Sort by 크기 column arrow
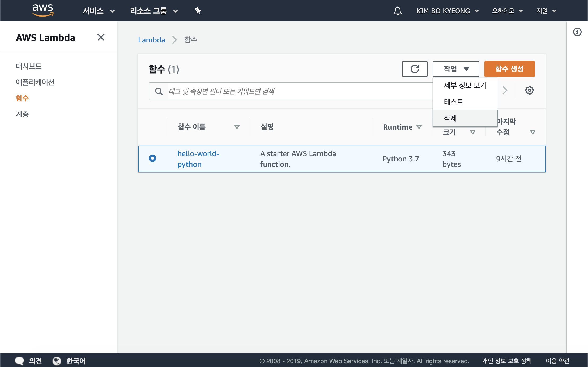 point(472,132)
